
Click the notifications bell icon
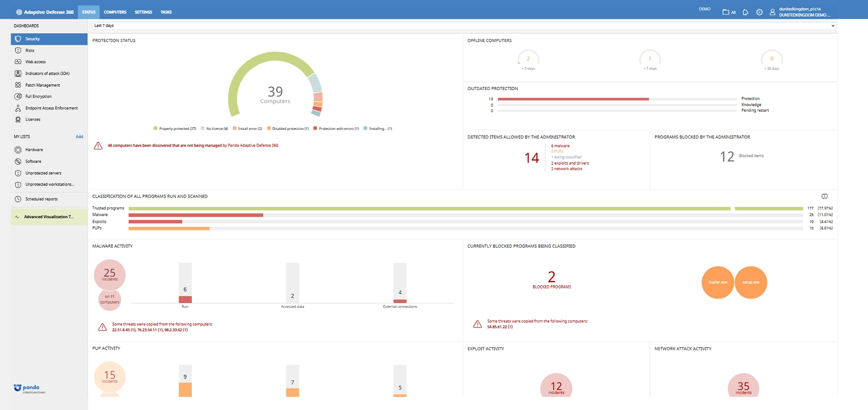pos(745,12)
